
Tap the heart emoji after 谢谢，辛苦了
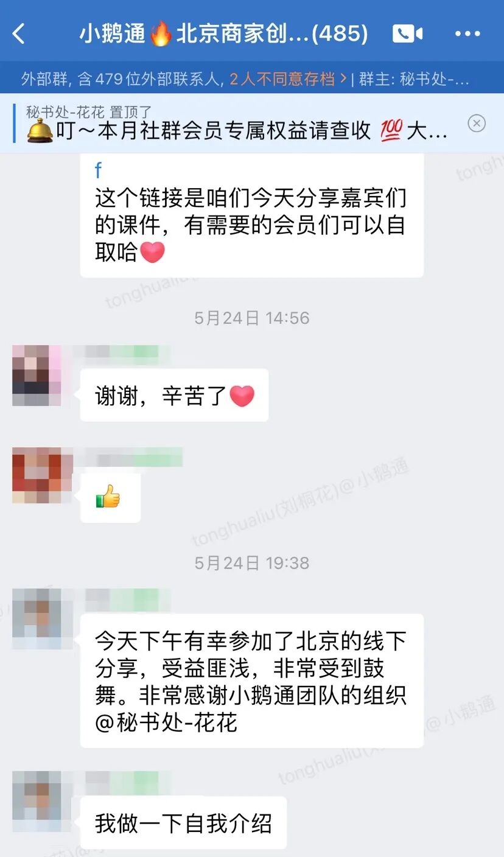pos(242,396)
